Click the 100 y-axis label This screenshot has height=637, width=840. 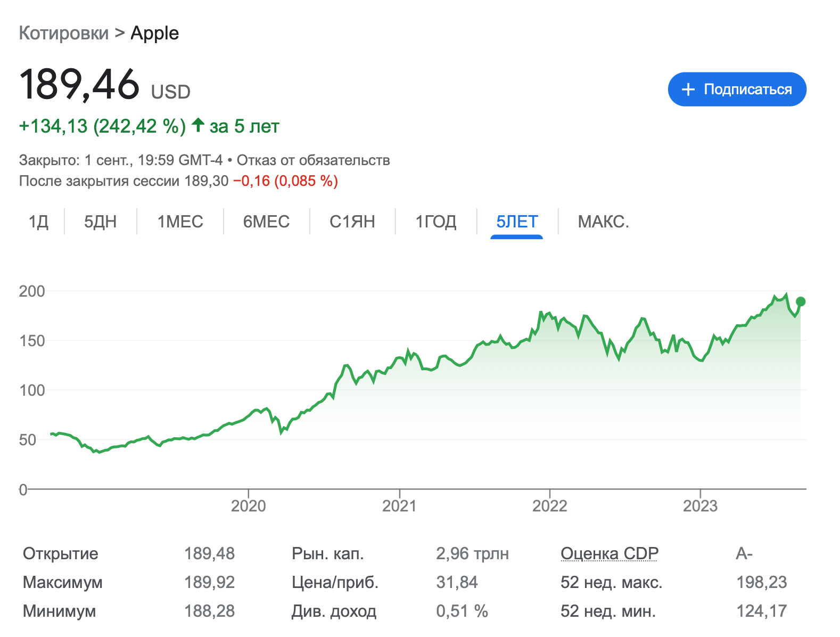point(32,390)
